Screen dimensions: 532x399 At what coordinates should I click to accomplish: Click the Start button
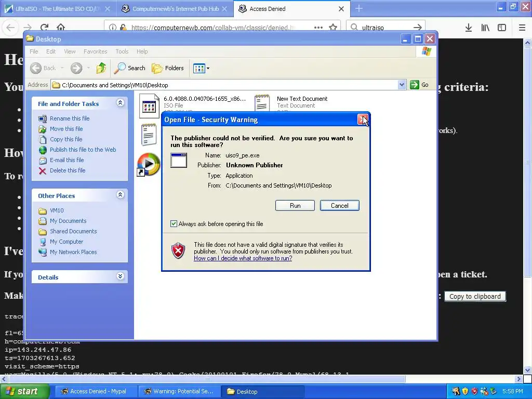pos(24,392)
